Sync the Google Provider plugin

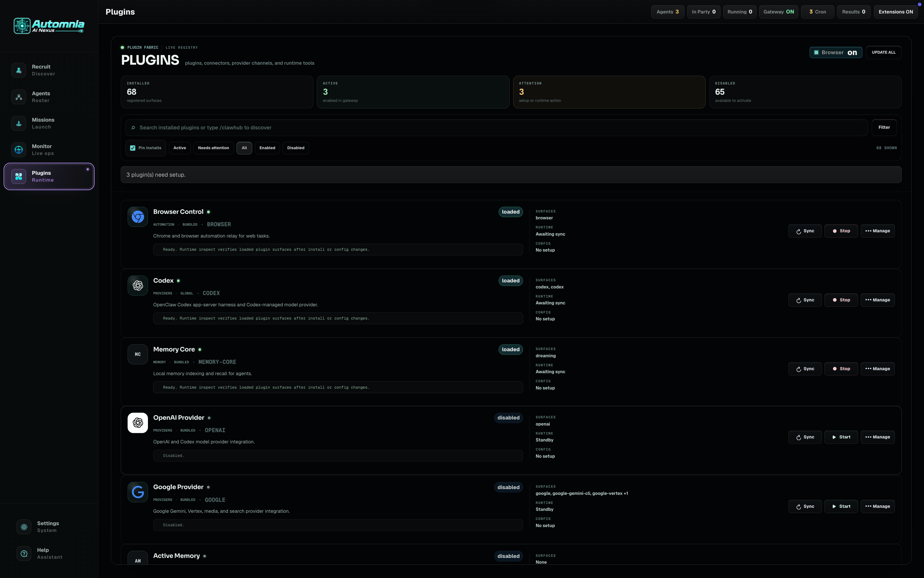[805, 506]
